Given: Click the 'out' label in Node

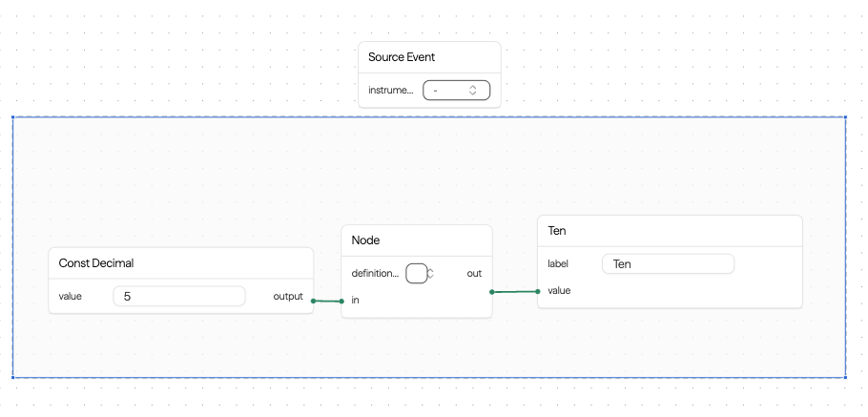Looking at the screenshot, I should point(474,274).
